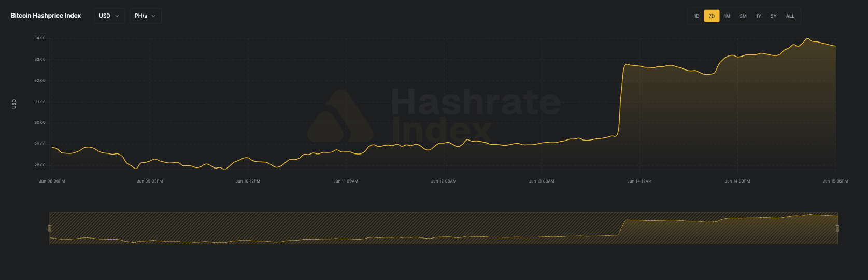Click the 34.00 y-axis value
Image resolution: width=868 pixels, height=280 pixels.
coord(40,38)
